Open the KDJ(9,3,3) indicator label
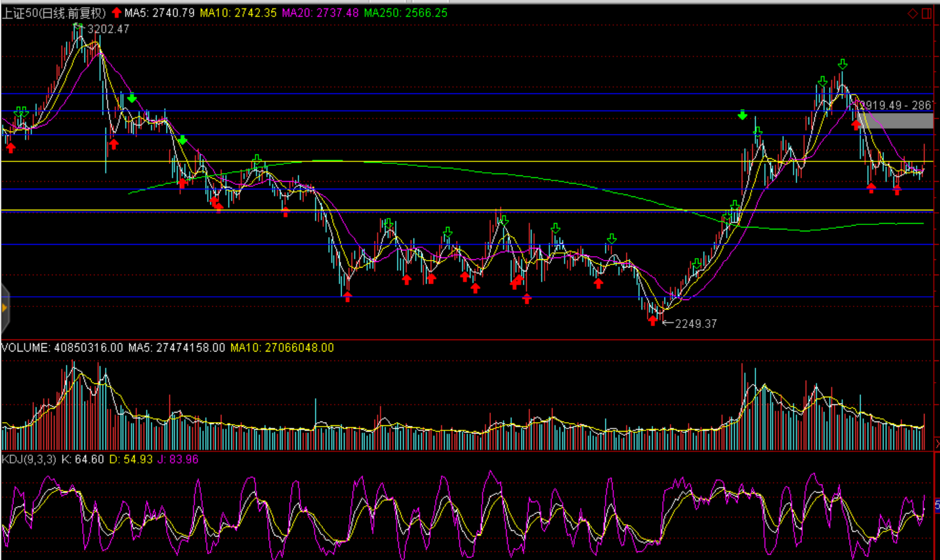Viewport: 940px width, 560px height. [x=29, y=459]
